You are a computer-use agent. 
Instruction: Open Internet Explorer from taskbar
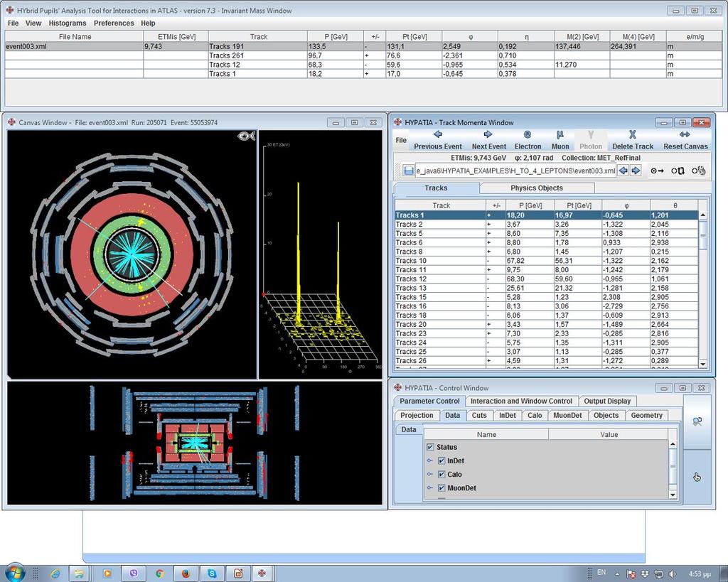click(55, 573)
